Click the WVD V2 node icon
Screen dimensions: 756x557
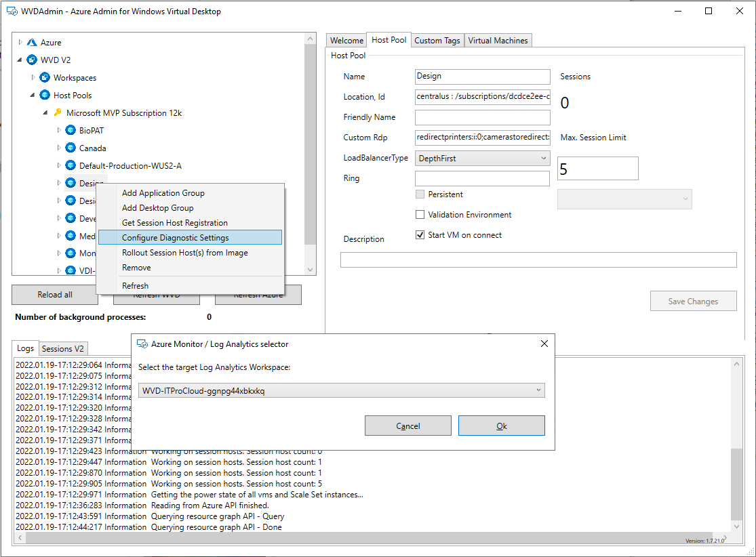point(32,60)
